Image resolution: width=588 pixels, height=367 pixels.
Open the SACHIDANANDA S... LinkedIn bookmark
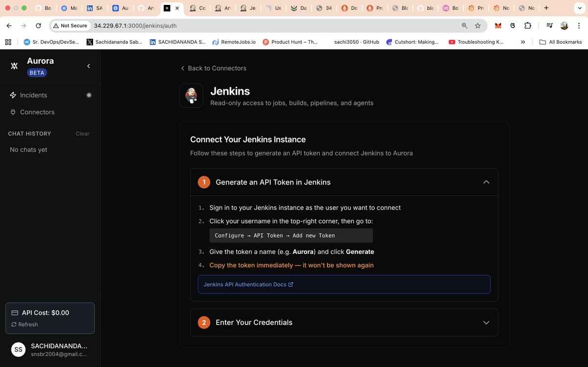coord(177,42)
